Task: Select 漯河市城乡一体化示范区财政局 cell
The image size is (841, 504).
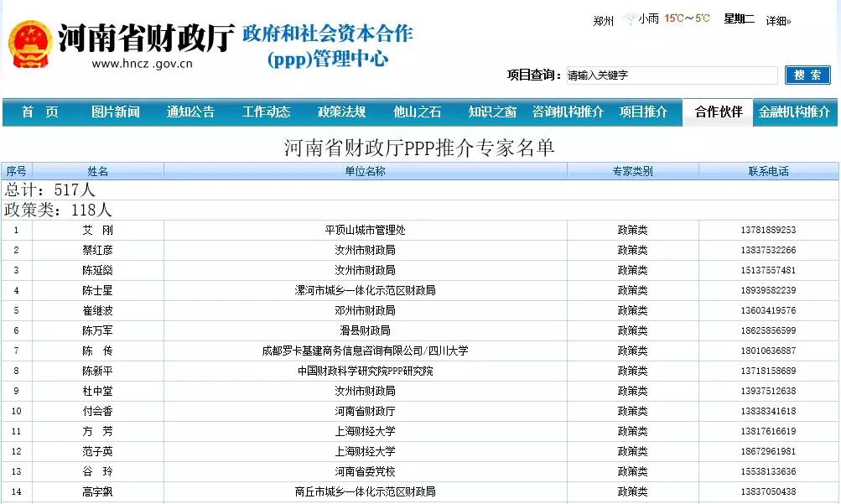Action: [x=366, y=290]
